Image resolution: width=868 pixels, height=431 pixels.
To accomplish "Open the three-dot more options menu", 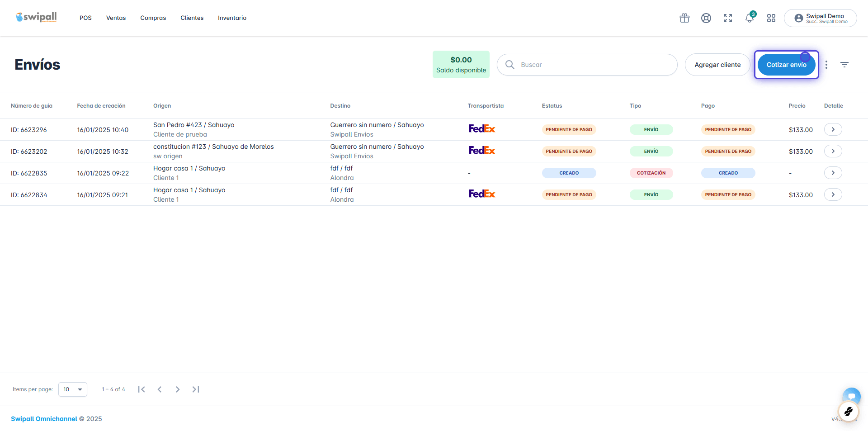I will tap(826, 65).
